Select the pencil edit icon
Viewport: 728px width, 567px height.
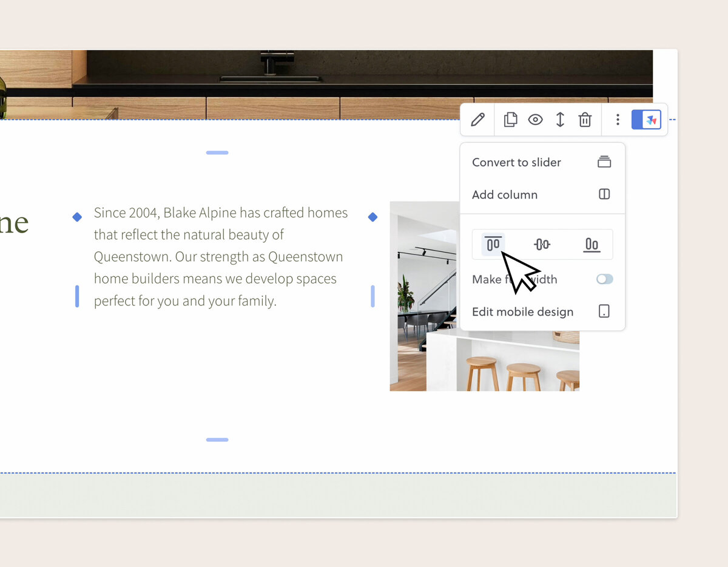point(477,120)
